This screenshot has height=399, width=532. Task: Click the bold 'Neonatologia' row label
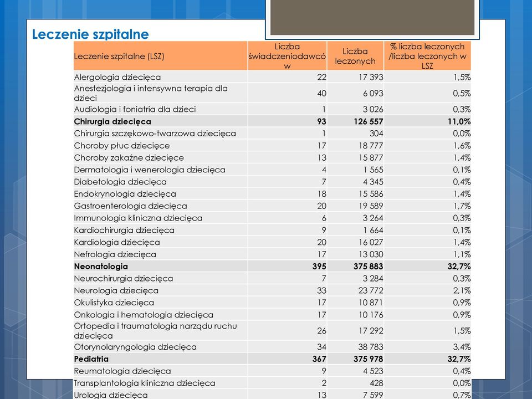(101, 267)
